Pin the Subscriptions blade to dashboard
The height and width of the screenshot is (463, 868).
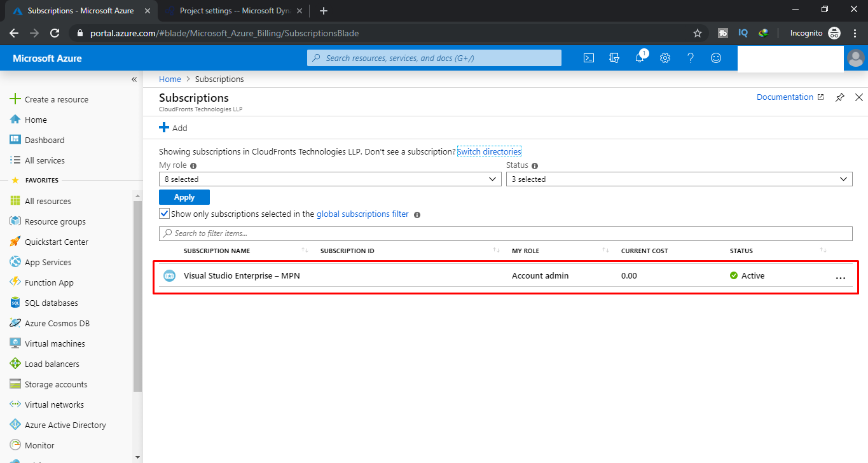[x=840, y=97]
